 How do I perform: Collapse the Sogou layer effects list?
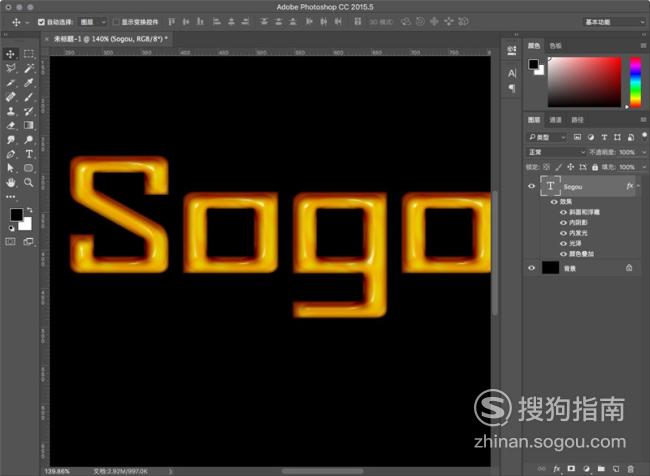(638, 186)
